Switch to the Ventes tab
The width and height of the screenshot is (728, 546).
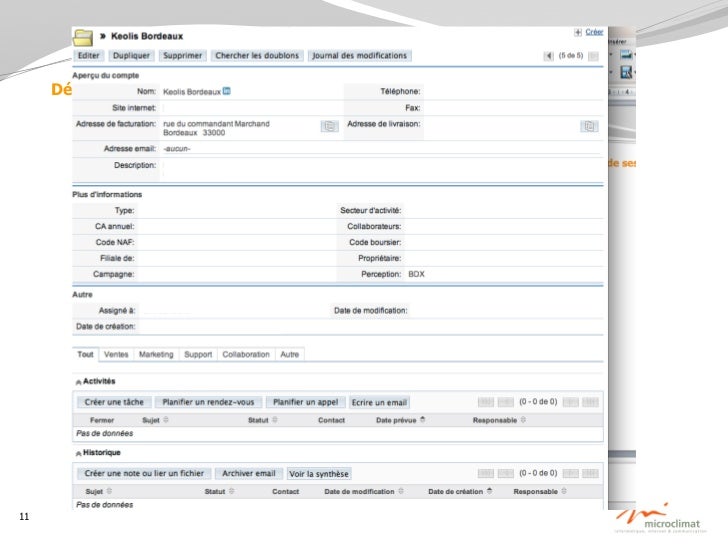pos(116,355)
